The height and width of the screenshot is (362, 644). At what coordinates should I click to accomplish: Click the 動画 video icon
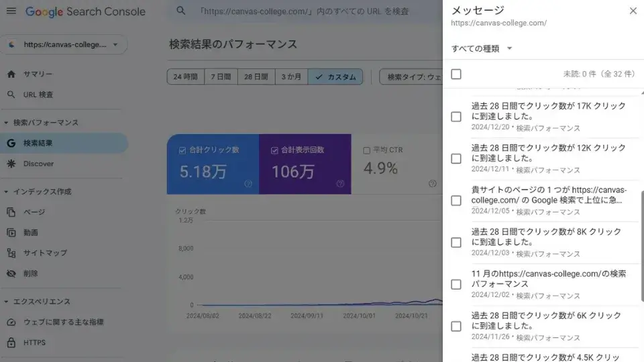pyautogui.click(x=11, y=233)
